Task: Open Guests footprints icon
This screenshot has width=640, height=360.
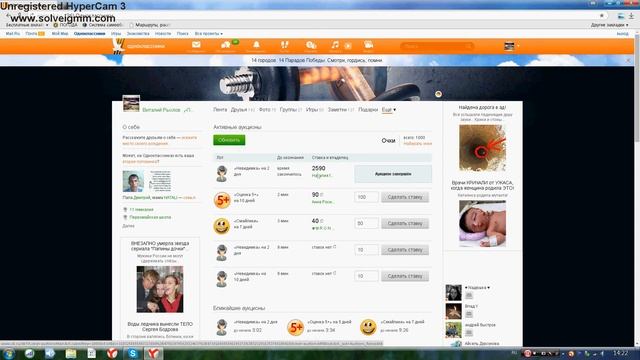Action: coord(284,45)
